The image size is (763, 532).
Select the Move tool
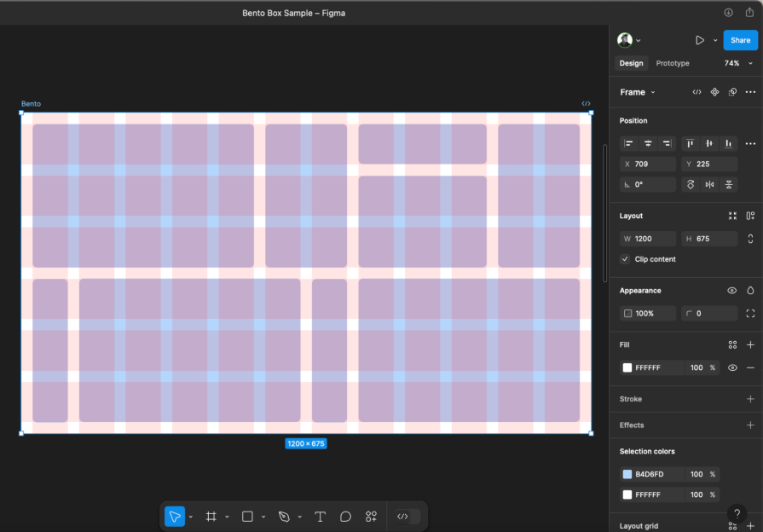(x=174, y=516)
